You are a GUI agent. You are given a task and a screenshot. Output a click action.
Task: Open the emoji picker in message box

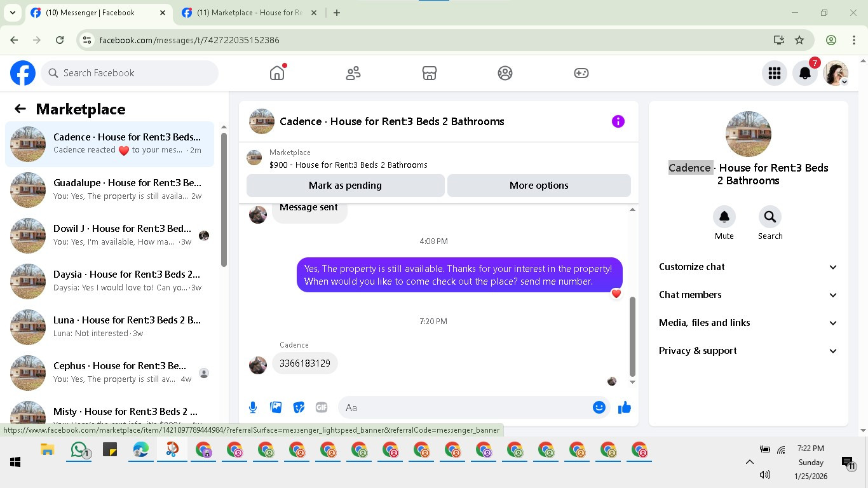coord(599,407)
